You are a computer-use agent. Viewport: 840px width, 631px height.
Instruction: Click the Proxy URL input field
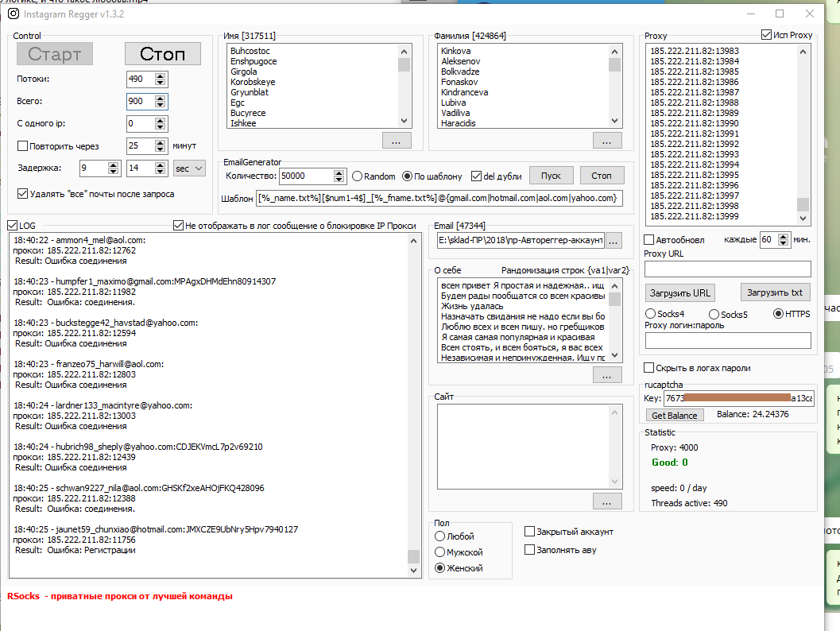727,269
